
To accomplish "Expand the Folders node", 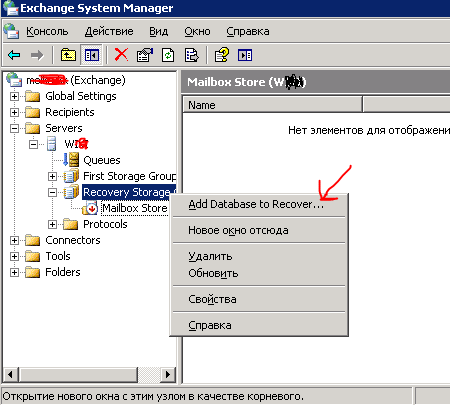I will 14,272.
